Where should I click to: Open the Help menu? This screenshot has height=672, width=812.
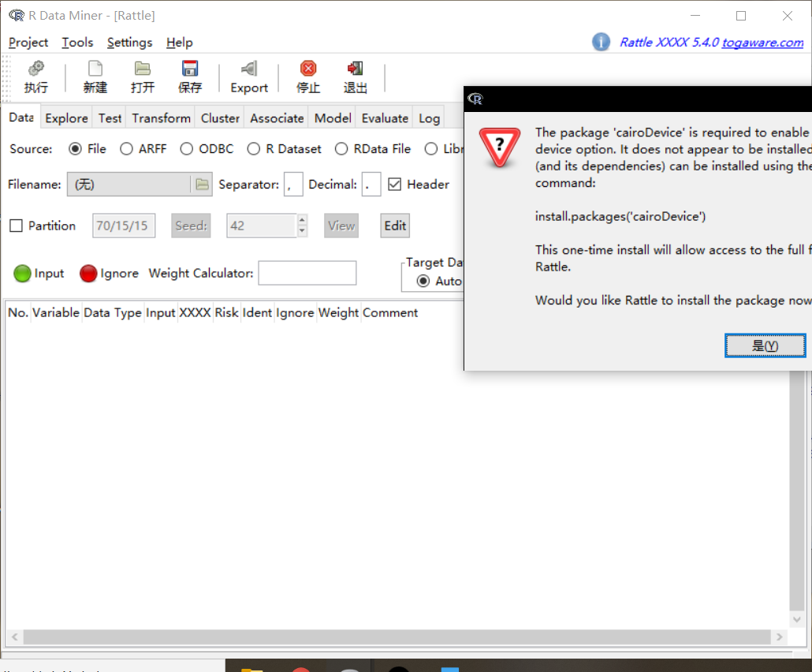point(179,43)
